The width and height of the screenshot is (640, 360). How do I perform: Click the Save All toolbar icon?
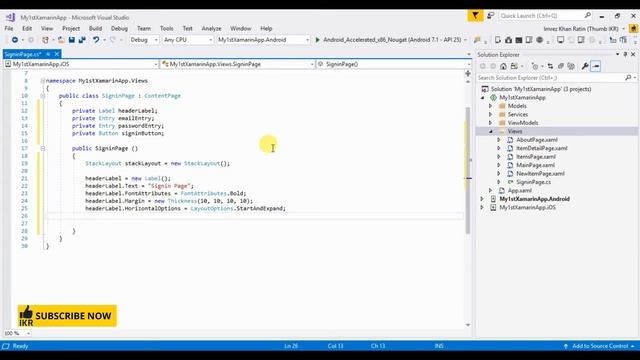point(82,40)
